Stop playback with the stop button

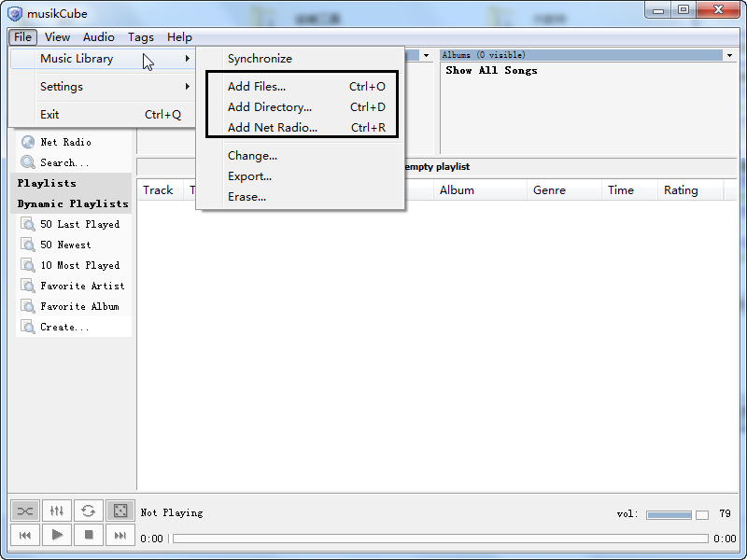[x=88, y=535]
